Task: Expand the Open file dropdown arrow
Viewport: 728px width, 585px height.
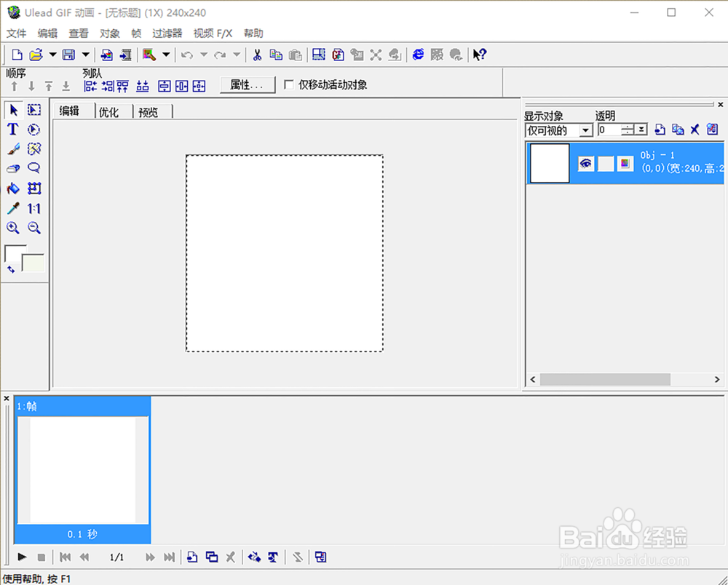Action: pyautogui.click(x=52, y=55)
